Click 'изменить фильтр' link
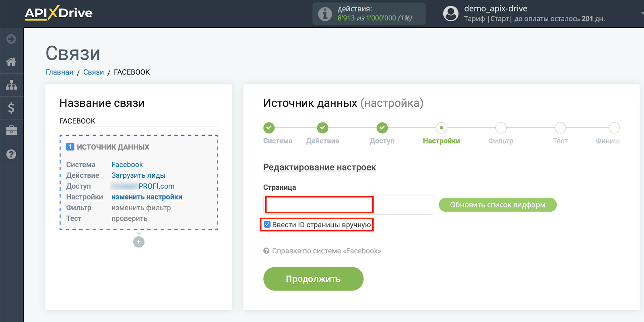644x322 pixels. tap(141, 208)
